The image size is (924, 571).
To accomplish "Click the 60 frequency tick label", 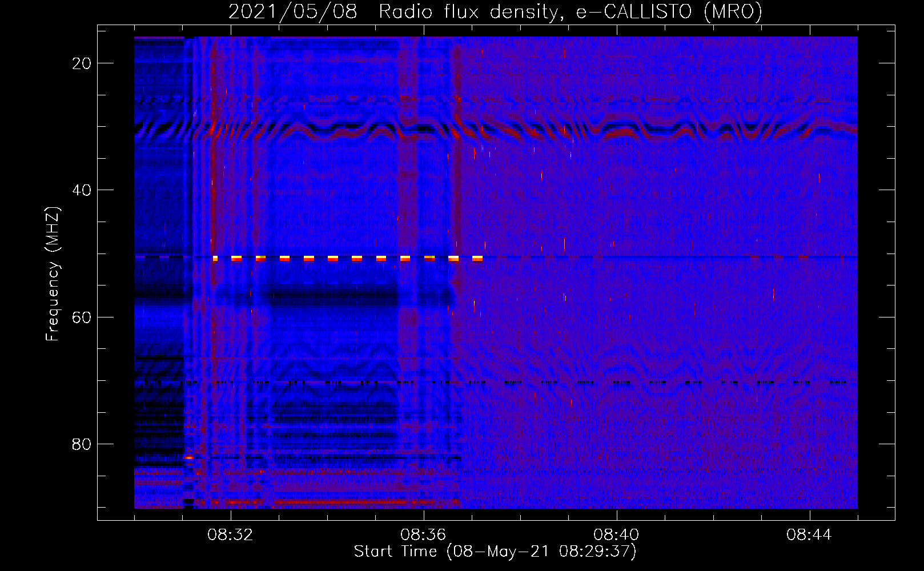I will 82,317.
